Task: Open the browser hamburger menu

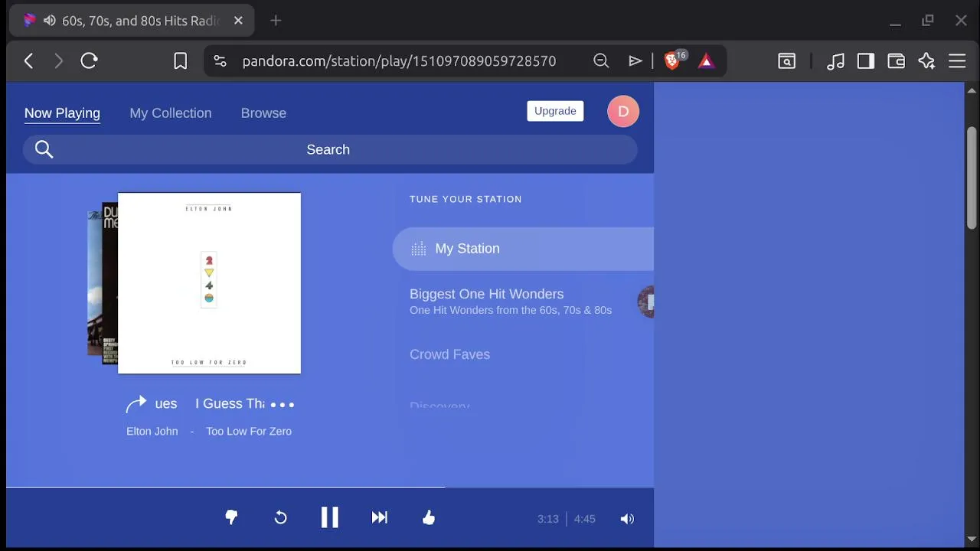Action: pos(957,61)
